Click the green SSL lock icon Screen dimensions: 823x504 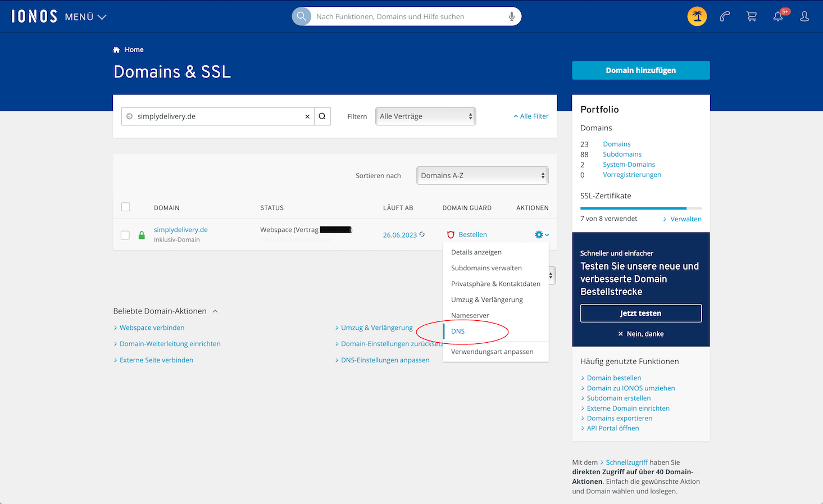click(x=142, y=235)
